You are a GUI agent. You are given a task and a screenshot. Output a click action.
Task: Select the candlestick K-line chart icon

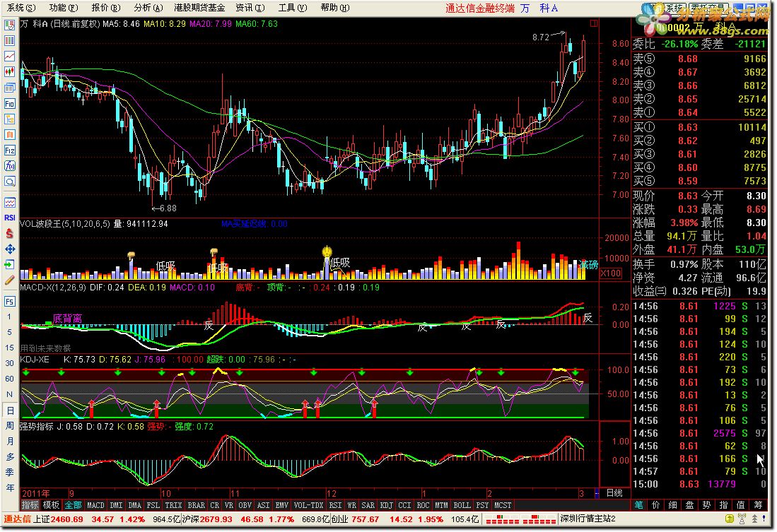click(9, 72)
